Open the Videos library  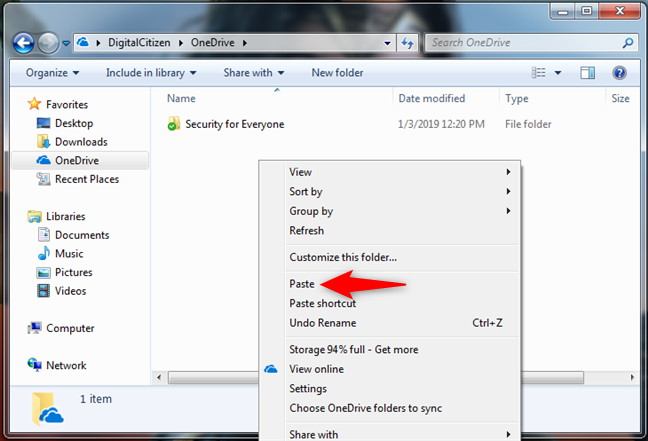(x=71, y=291)
